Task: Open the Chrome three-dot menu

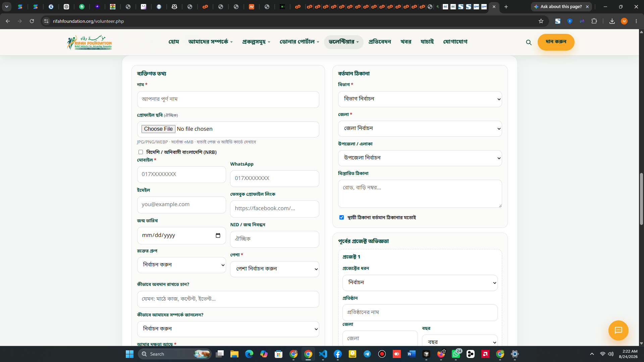Action: click(636, 21)
